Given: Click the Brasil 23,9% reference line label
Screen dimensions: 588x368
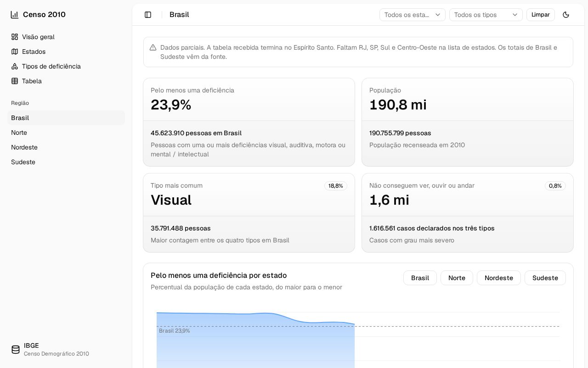Looking at the screenshot, I should pos(175,331).
